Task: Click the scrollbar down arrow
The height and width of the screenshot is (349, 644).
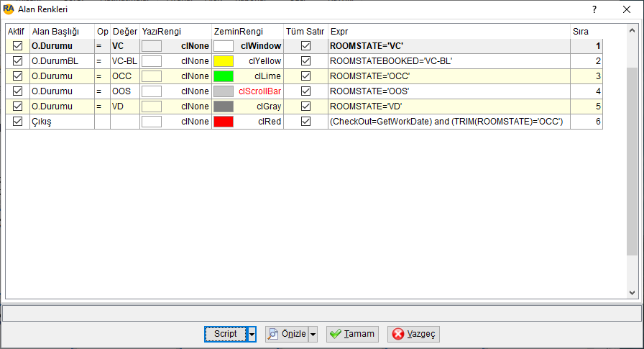Action: (x=632, y=293)
